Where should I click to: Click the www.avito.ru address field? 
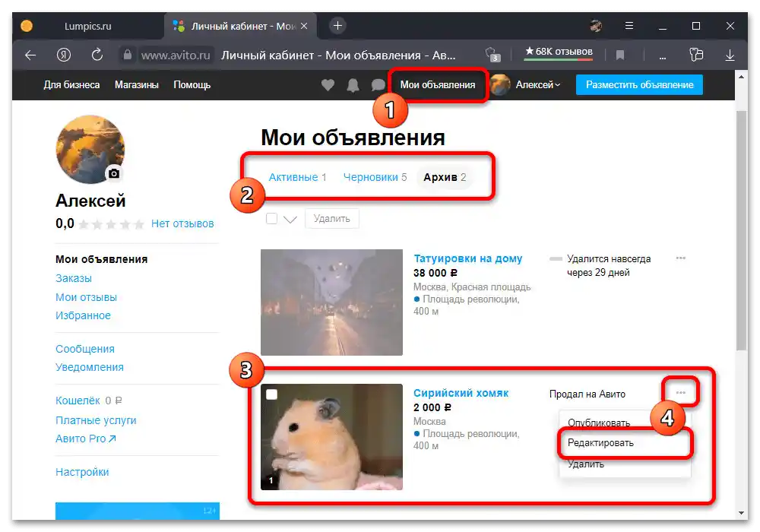click(176, 55)
